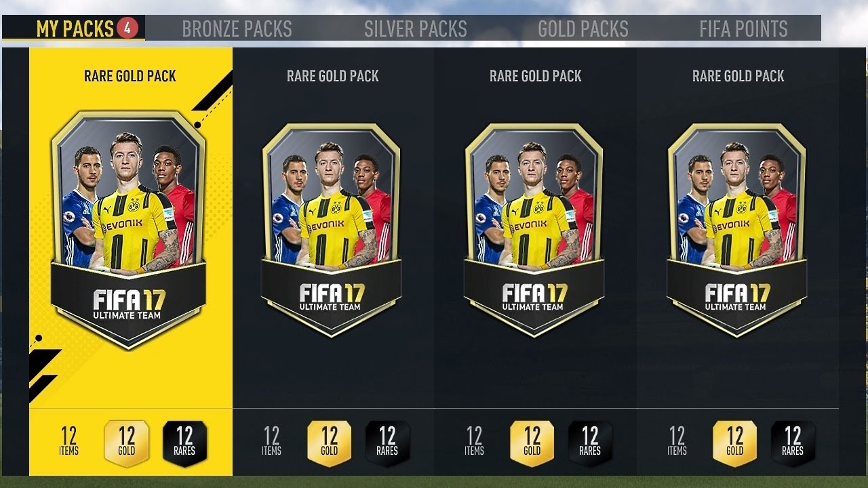868x488 pixels.
Task: Select the second Rare Gold Pack card image
Action: [332, 230]
